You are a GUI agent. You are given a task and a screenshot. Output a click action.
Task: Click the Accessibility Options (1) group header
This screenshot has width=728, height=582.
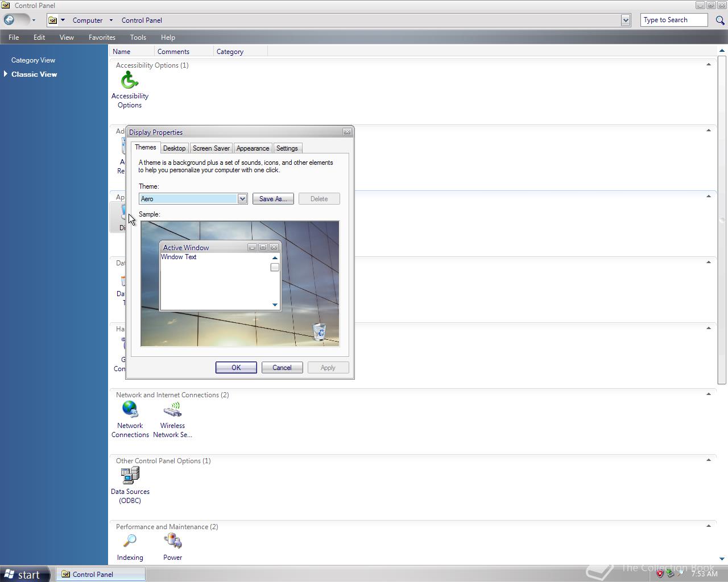tap(152, 65)
